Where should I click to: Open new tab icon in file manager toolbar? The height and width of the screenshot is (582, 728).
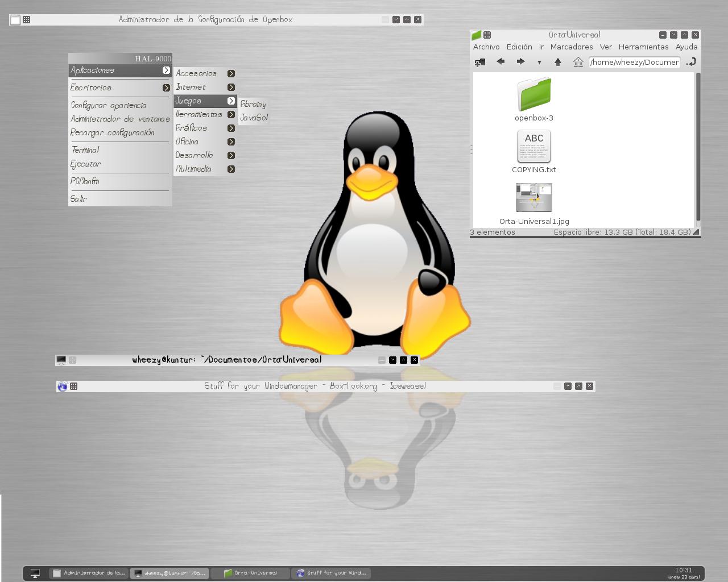(480, 62)
